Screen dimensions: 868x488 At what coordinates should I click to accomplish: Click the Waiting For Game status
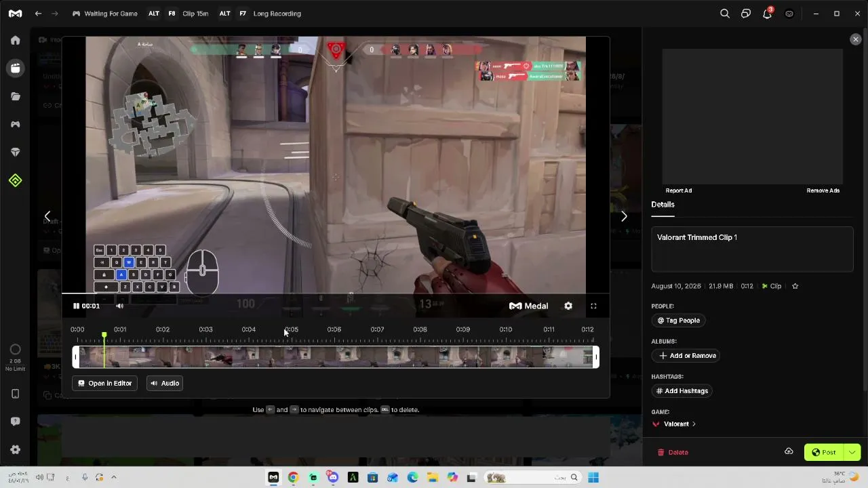click(105, 14)
